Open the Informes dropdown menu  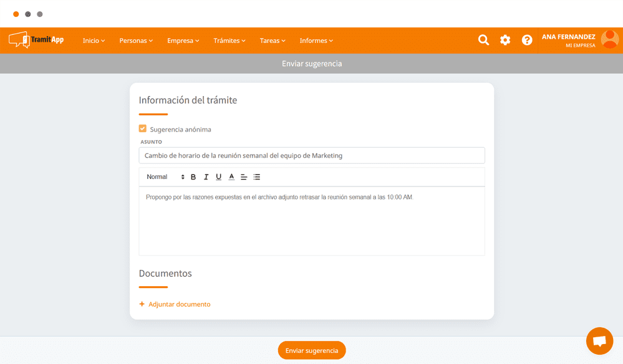316,41
